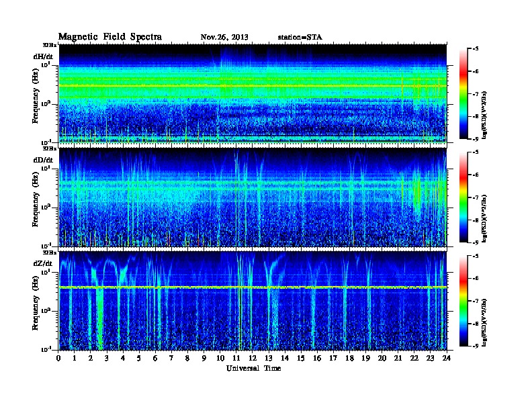Click hour tick label "20" on the time axis

[382, 358]
